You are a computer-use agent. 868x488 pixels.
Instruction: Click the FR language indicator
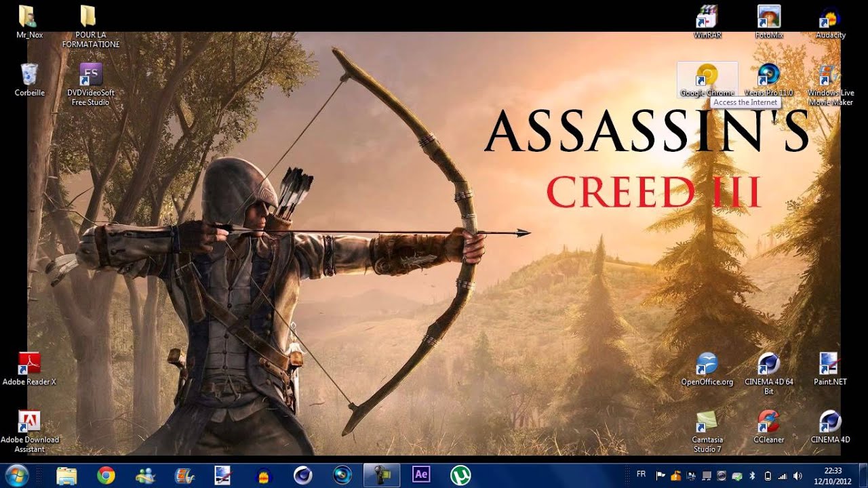tap(642, 474)
